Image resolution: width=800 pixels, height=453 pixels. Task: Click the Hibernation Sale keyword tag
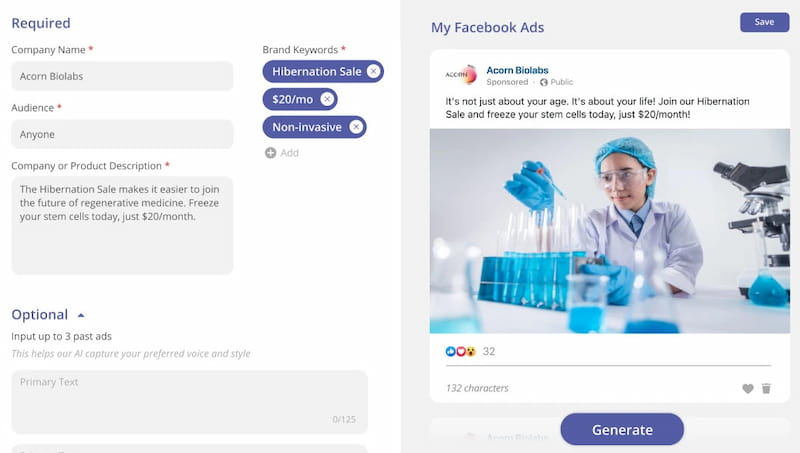click(316, 71)
